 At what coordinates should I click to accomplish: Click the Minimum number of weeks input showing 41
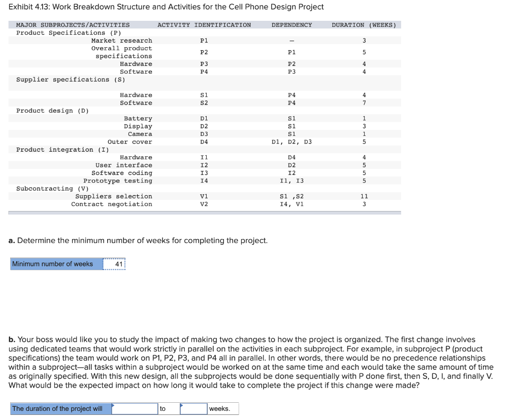[x=114, y=264]
